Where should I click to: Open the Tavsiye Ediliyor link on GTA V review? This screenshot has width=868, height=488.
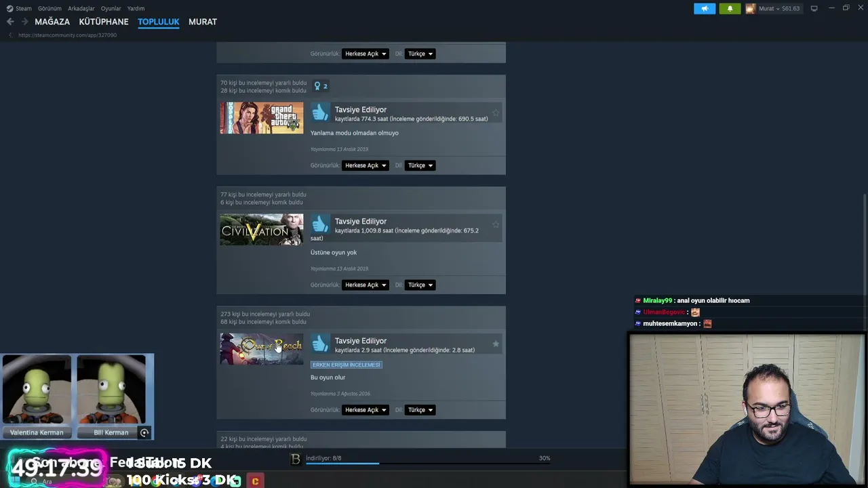pyautogui.click(x=361, y=110)
